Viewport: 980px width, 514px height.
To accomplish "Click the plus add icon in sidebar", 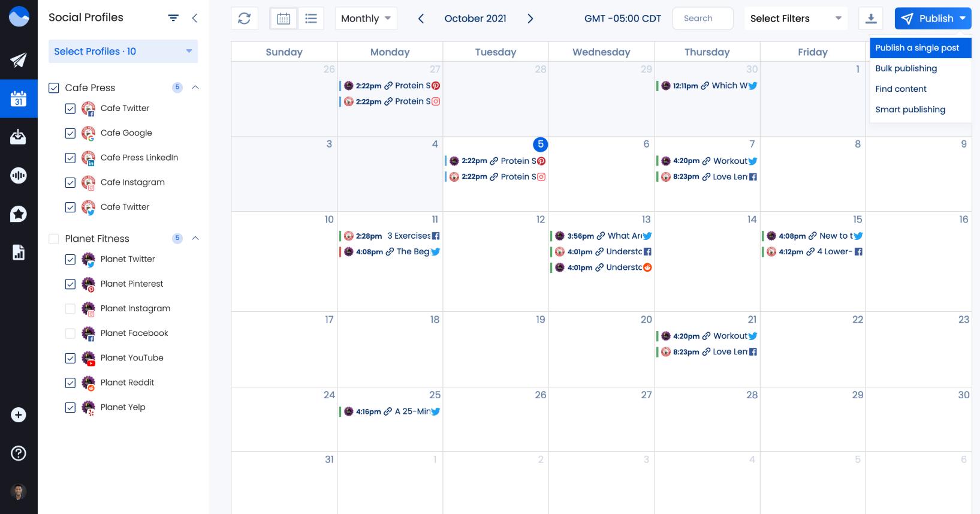I will 19,415.
